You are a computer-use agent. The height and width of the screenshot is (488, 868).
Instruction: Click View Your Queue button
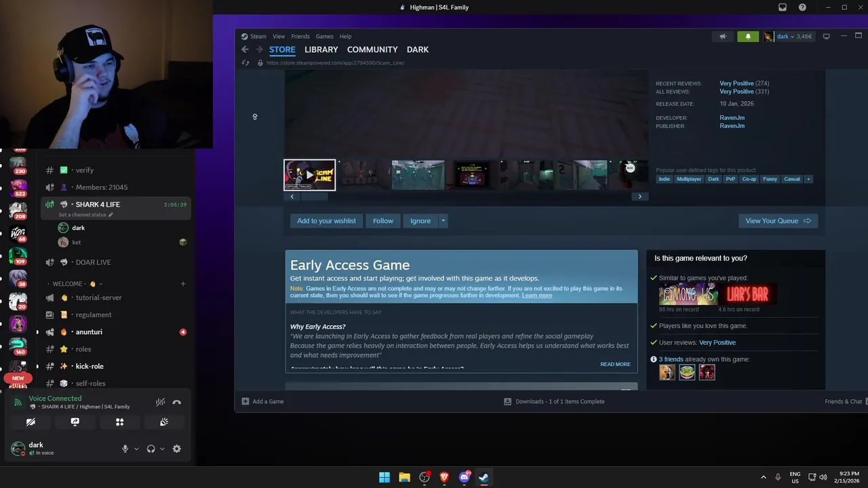778,221
